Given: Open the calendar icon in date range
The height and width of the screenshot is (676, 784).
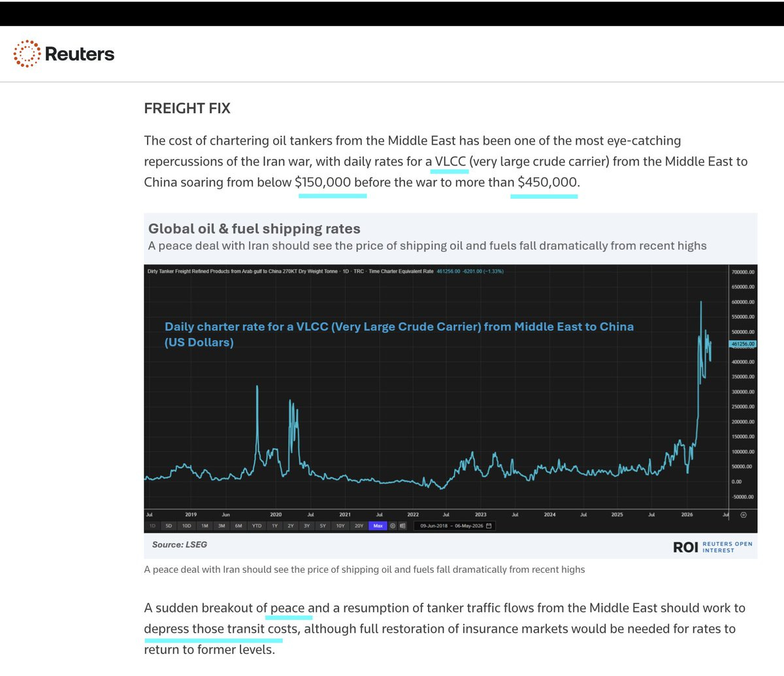Looking at the screenshot, I should coord(489,526).
